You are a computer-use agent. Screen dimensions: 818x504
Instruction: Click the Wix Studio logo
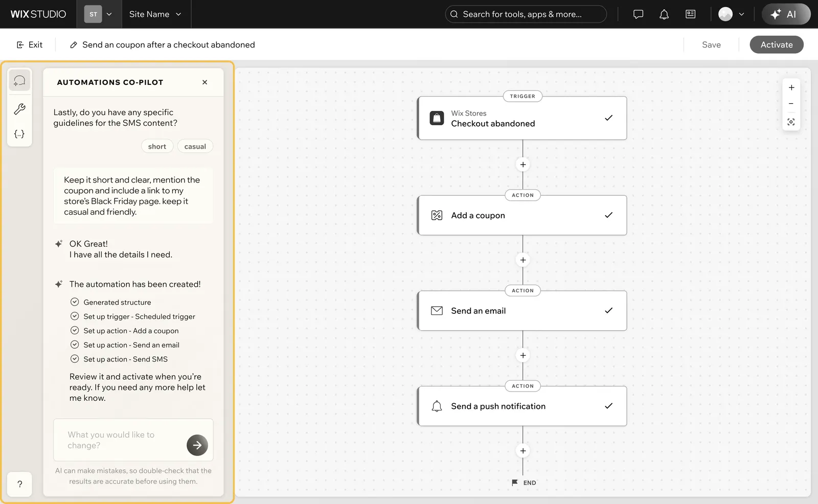pos(38,14)
